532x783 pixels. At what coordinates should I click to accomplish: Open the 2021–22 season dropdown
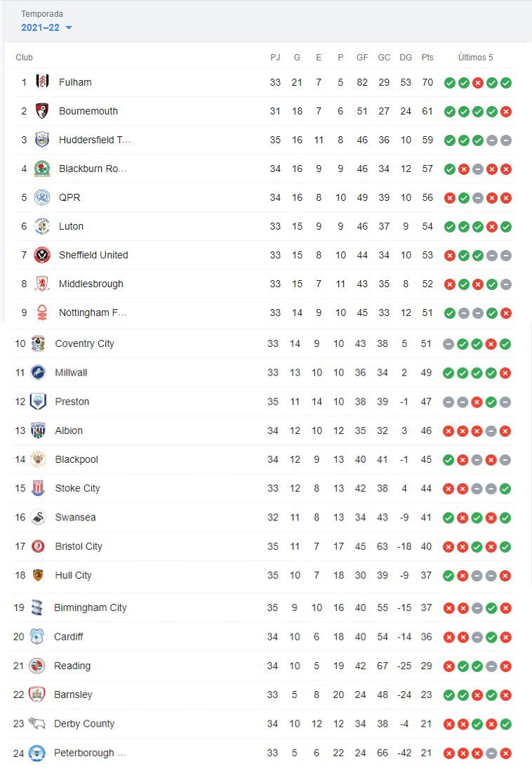(46, 27)
